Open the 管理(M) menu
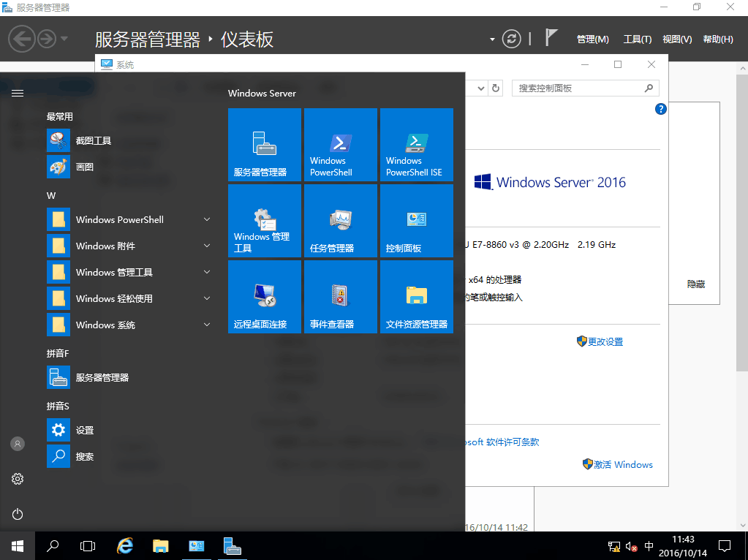The width and height of the screenshot is (748, 560). tap(593, 39)
